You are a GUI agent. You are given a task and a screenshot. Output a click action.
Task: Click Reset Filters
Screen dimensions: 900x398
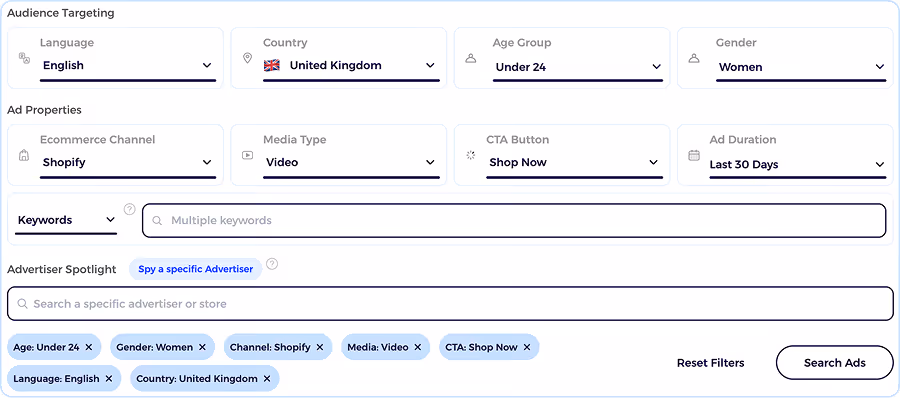711,363
